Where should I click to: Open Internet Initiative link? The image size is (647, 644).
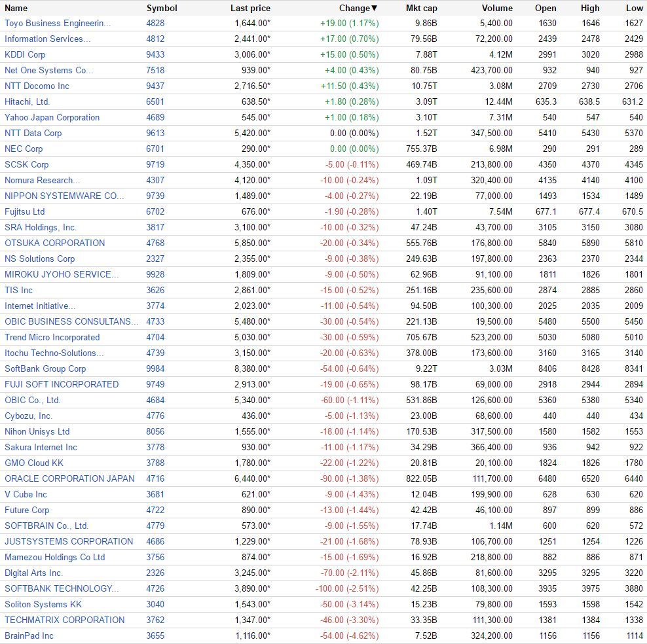(40, 306)
